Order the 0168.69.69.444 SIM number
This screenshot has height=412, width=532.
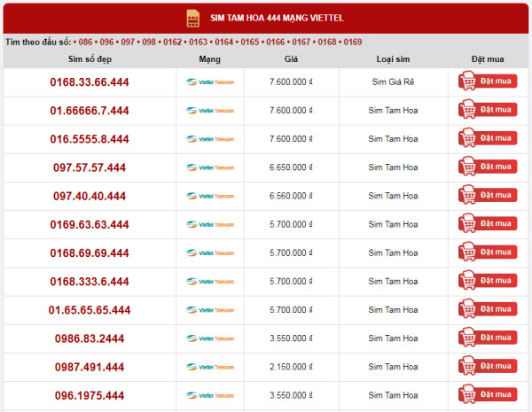[x=487, y=253]
